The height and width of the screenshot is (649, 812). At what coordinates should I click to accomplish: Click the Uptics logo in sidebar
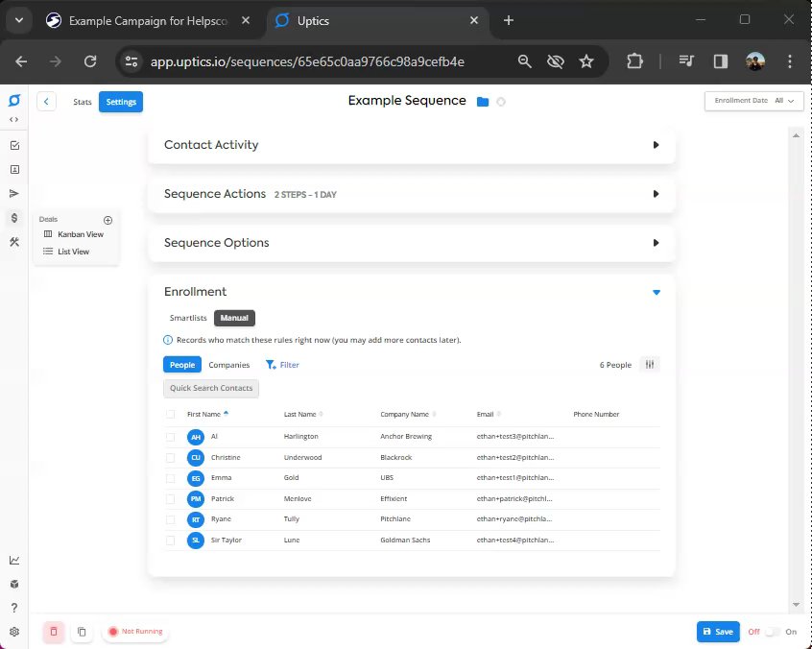tap(14, 101)
